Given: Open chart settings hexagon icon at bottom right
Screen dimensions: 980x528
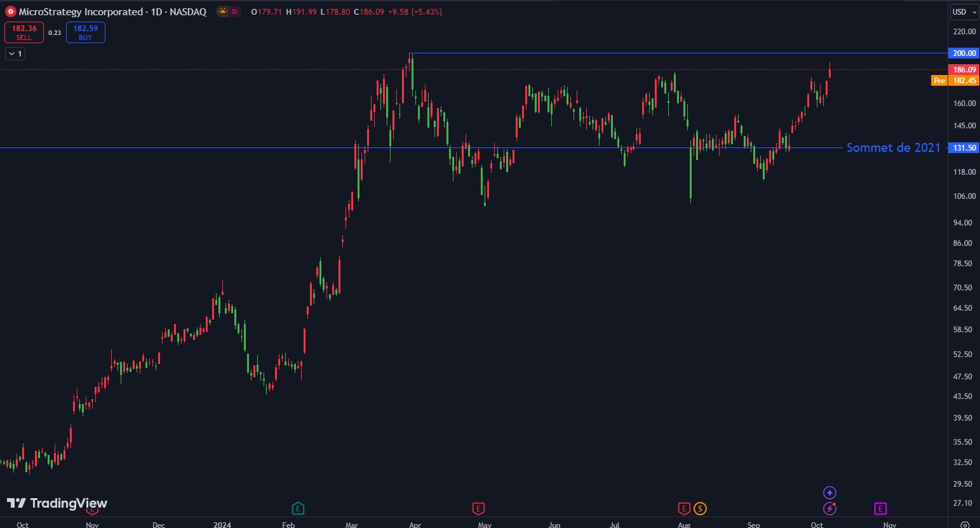Looking at the screenshot, I should [x=965, y=524].
